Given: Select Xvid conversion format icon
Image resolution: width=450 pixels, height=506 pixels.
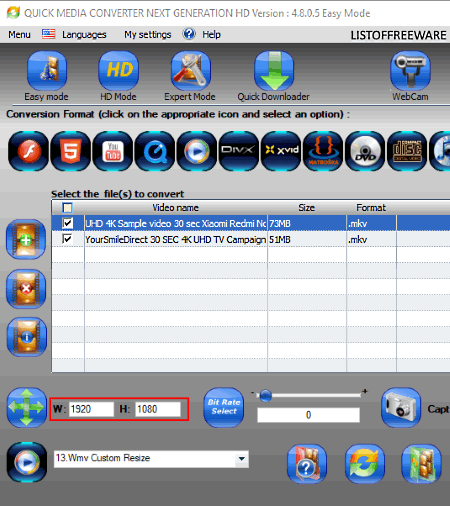Looking at the screenshot, I should pos(281,151).
